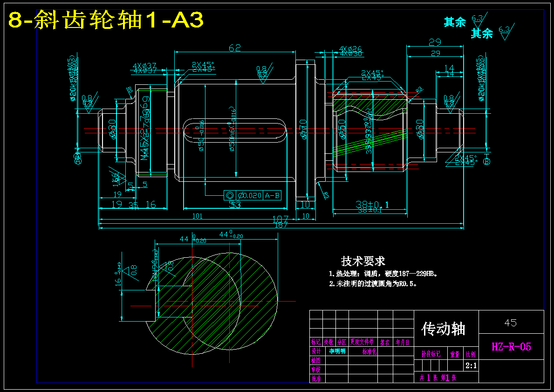Select the datum B marker
This screenshot has height=392, width=554.
coord(486,161)
